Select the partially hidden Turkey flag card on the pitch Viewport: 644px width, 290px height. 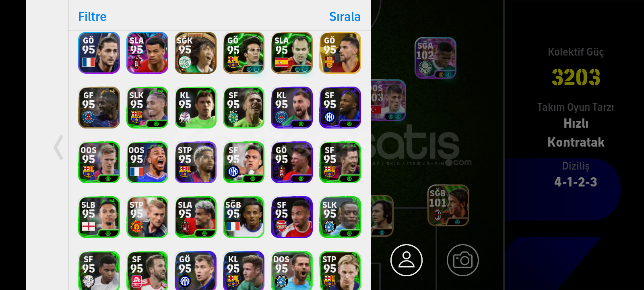click(388, 100)
